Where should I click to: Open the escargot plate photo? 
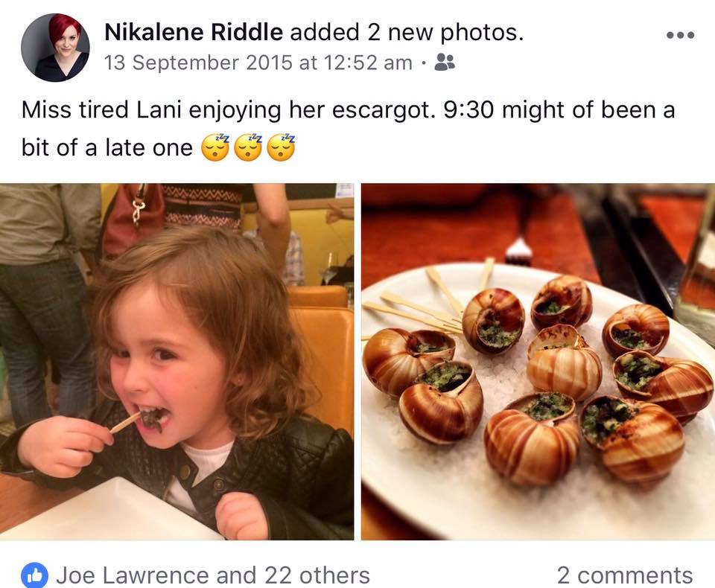pos(538,362)
